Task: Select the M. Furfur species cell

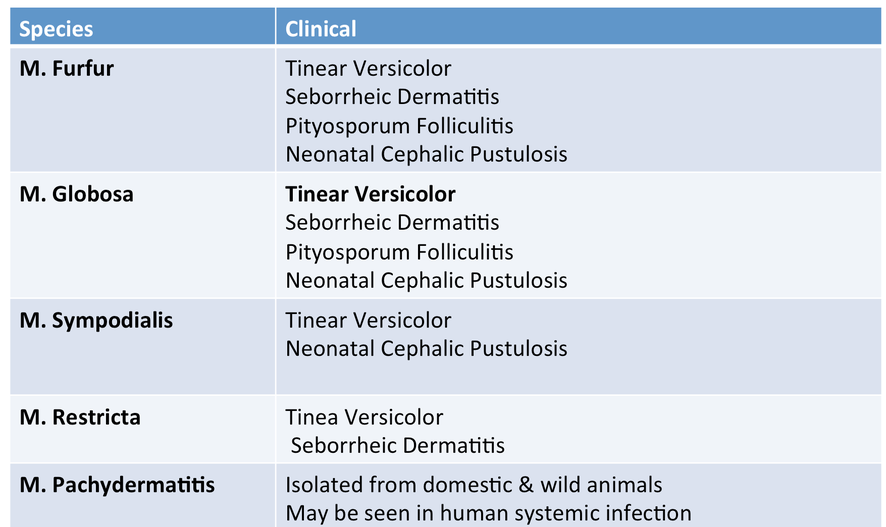Action: pos(142,110)
